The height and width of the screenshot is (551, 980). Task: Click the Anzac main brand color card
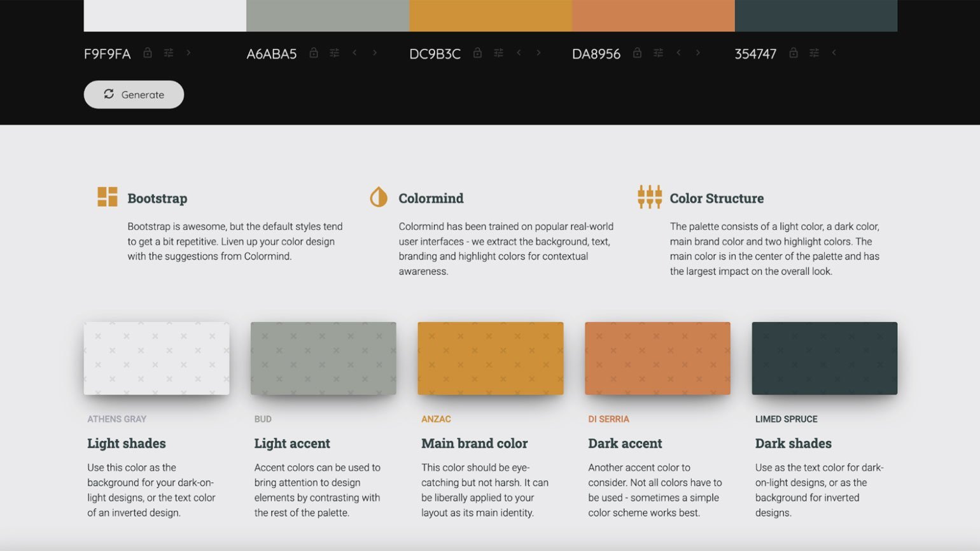[490, 358]
